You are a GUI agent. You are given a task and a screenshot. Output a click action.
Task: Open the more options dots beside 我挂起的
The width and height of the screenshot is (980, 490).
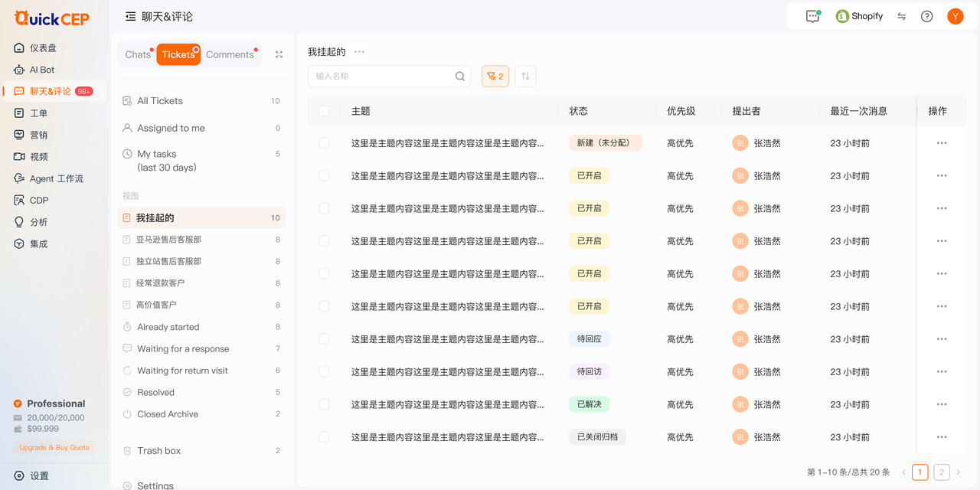pos(359,52)
